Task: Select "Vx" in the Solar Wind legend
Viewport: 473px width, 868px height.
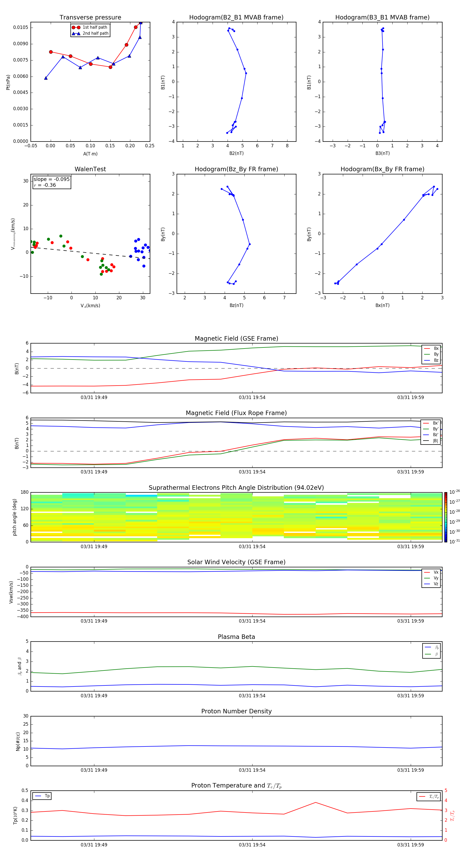Action: click(431, 573)
